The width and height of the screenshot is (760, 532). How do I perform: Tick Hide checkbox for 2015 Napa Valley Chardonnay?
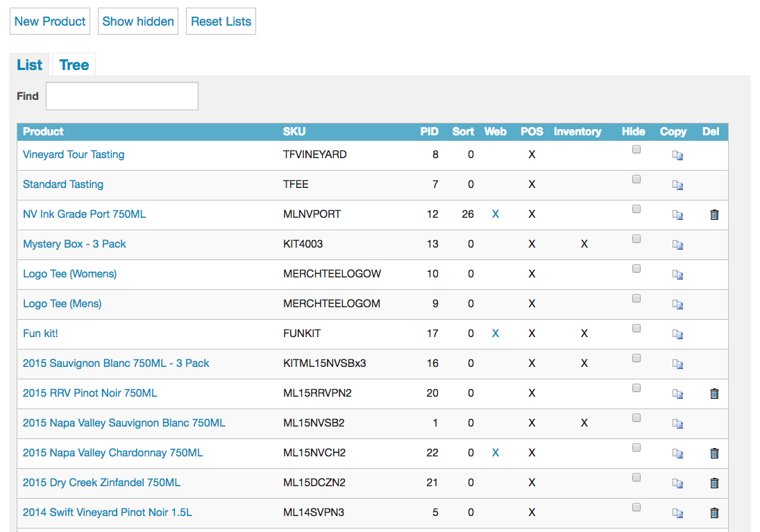(636, 447)
